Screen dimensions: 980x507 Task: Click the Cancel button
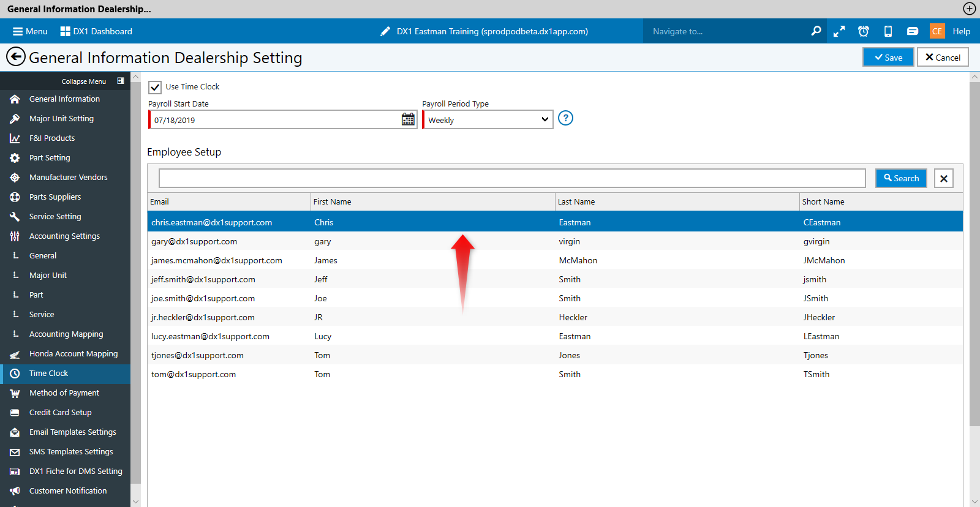click(x=943, y=57)
